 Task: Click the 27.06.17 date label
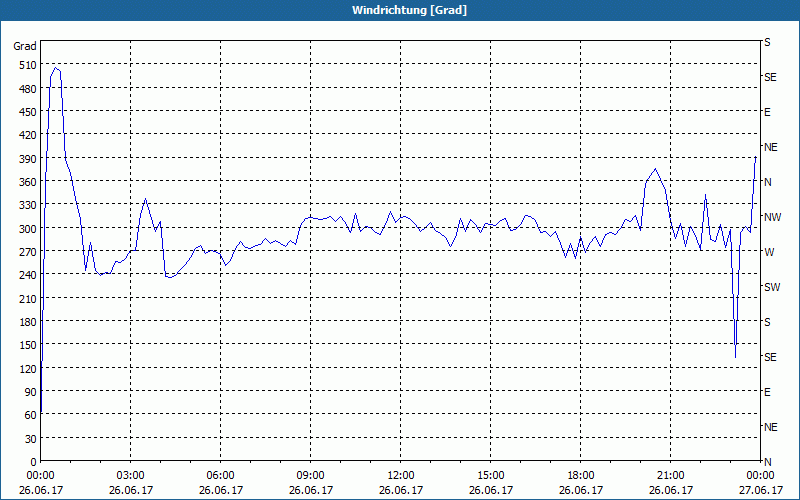(761, 490)
